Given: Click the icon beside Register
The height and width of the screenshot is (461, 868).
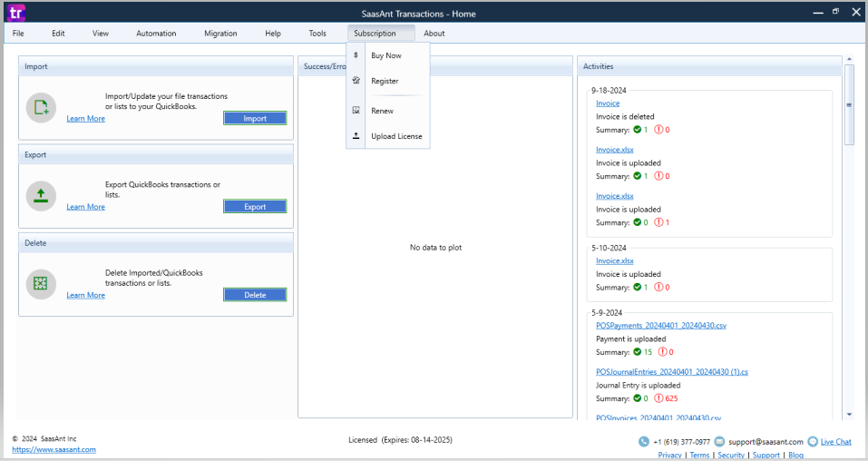Looking at the screenshot, I should [x=356, y=81].
